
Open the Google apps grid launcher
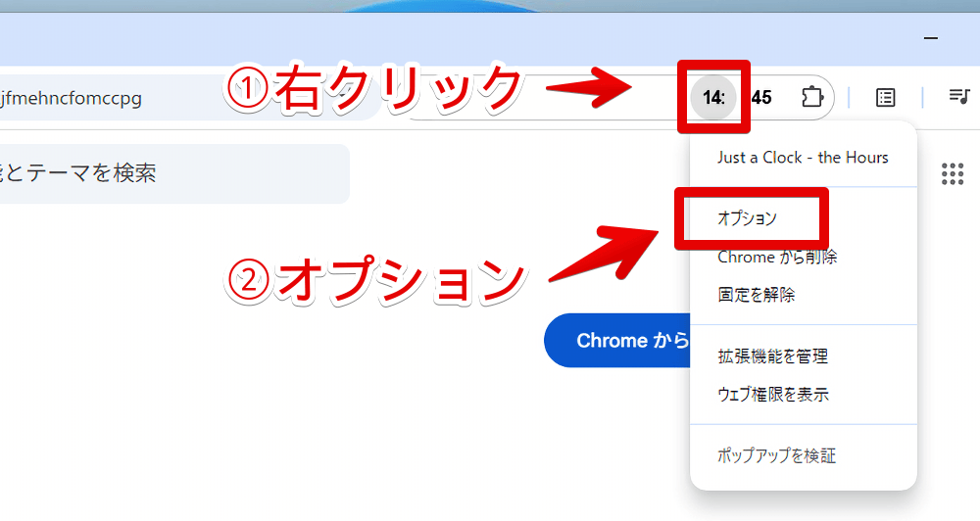(953, 174)
